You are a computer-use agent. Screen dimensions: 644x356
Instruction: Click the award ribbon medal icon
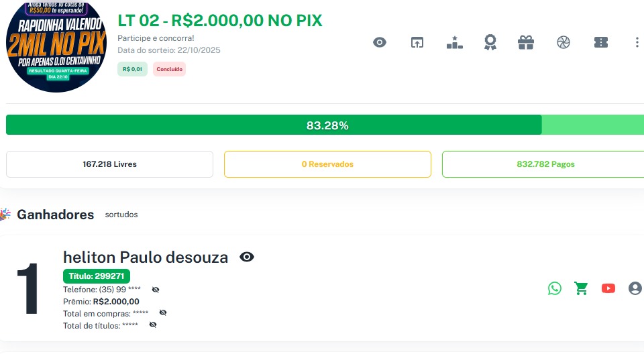(x=490, y=42)
